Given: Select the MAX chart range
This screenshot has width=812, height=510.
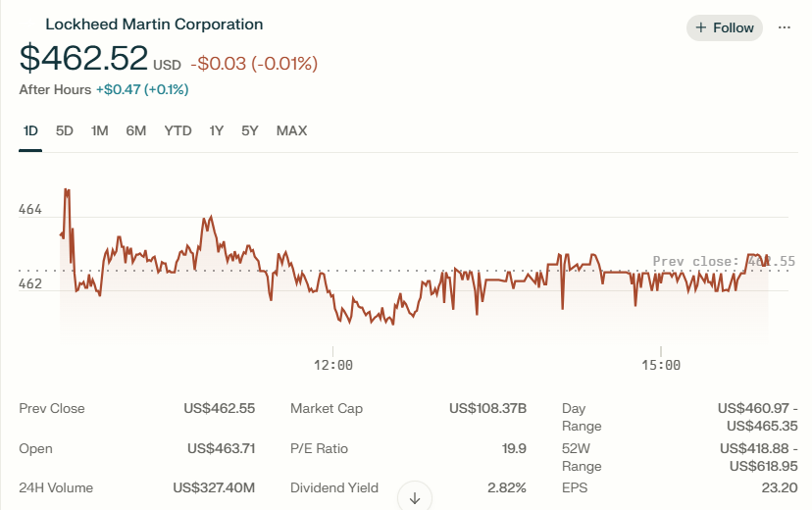Looking at the screenshot, I should (x=291, y=131).
